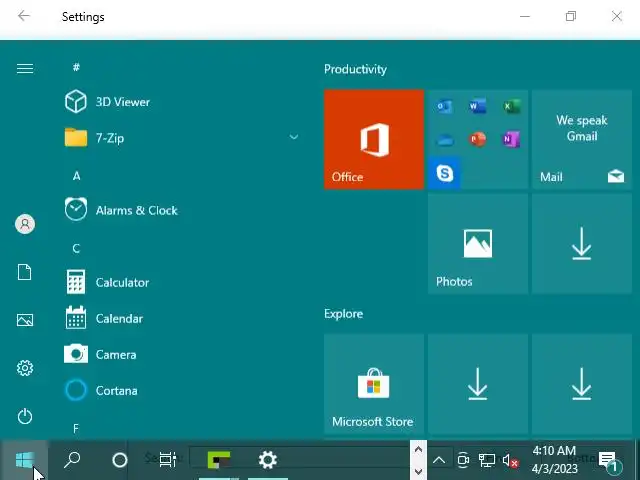The height and width of the screenshot is (480, 640).
Task: Open the Microsoft Store tile
Action: [x=374, y=384]
